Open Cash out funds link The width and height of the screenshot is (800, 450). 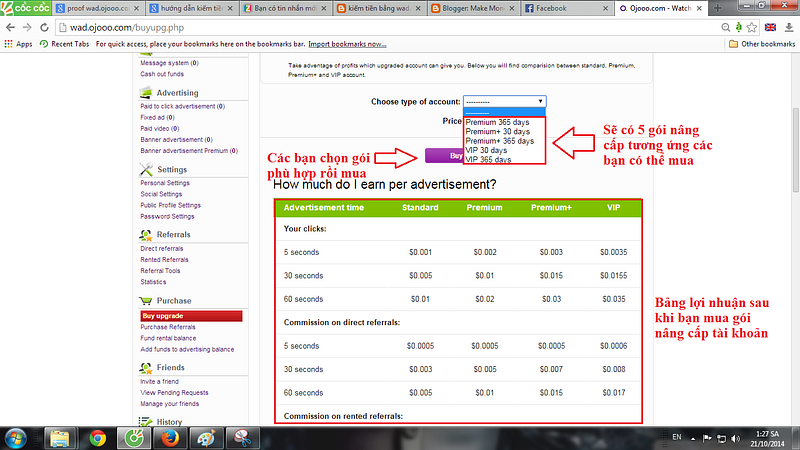coord(162,74)
